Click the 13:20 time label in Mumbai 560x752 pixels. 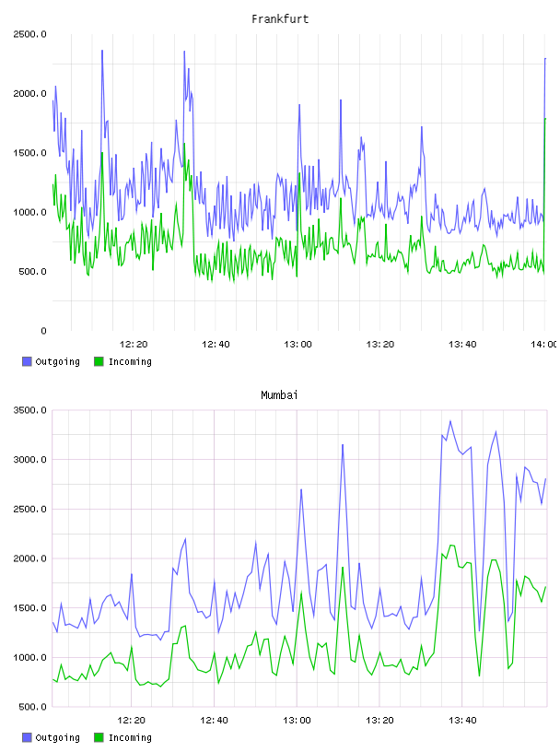pyautogui.click(x=379, y=721)
